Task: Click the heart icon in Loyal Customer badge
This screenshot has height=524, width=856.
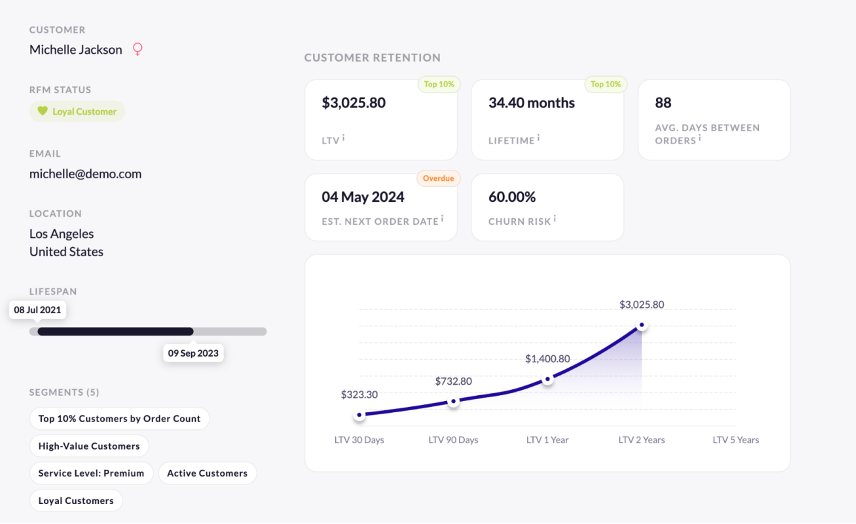Action: coord(42,111)
